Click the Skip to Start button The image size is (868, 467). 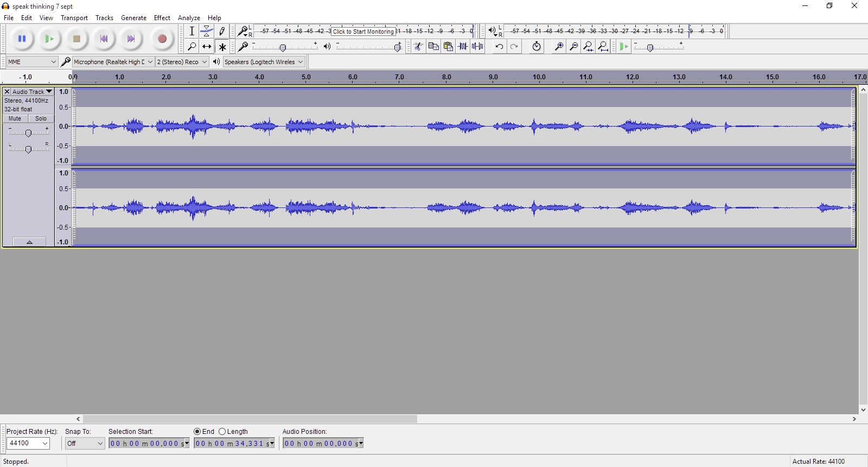pos(104,39)
